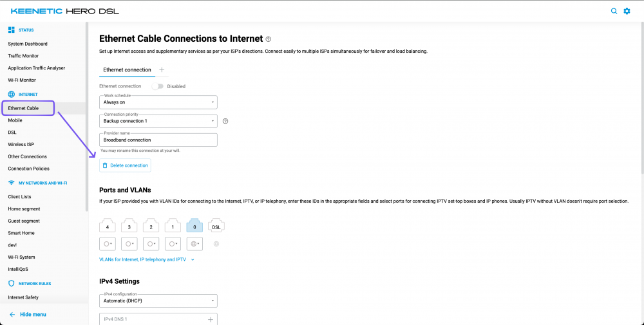
Task: Click the plus icon to add a connection
Action: [162, 70]
